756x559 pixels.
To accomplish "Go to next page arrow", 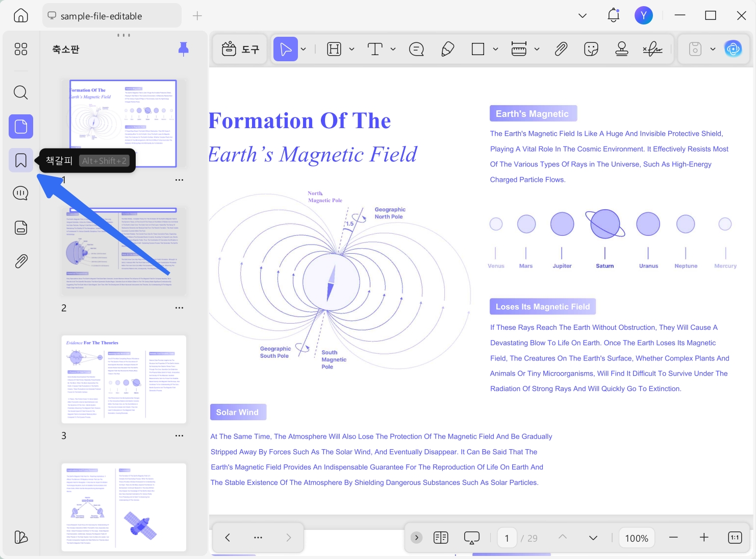I will [593, 538].
